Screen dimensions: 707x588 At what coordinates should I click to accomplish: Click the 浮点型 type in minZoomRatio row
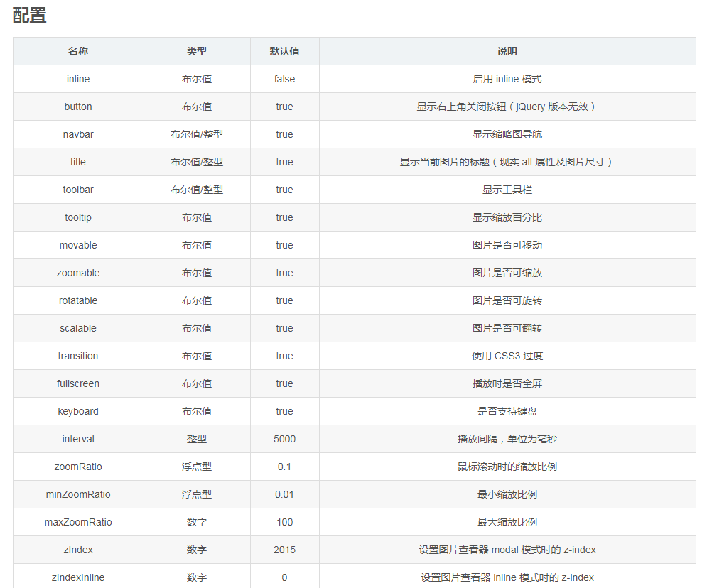pyautogui.click(x=197, y=495)
